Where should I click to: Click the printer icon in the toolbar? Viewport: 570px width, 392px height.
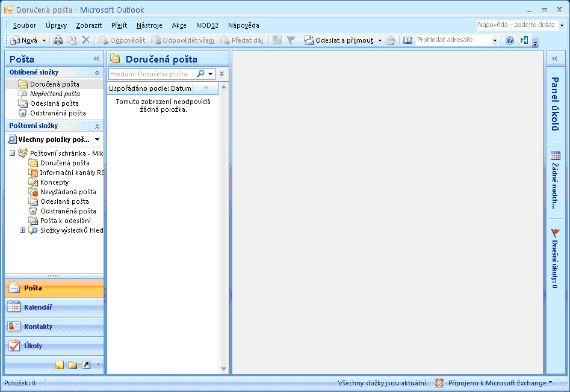[x=58, y=40]
